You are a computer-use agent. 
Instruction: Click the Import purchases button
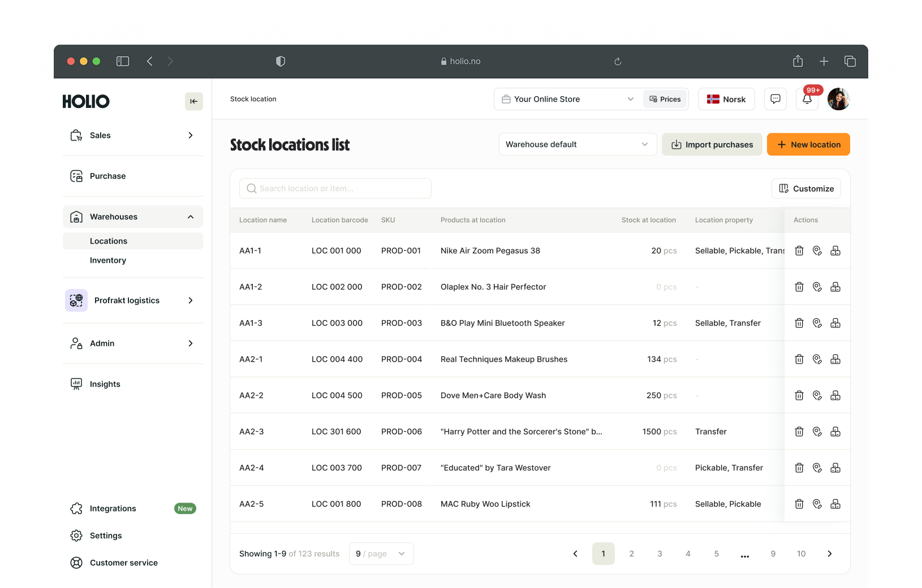tap(712, 144)
